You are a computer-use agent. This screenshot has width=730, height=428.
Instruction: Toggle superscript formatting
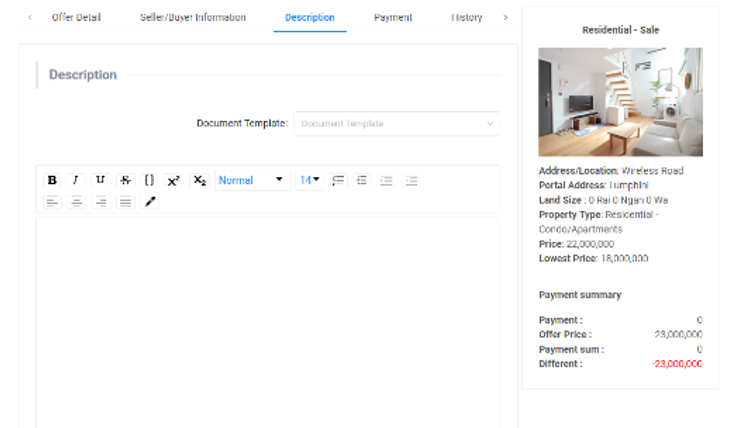pyautogui.click(x=173, y=180)
